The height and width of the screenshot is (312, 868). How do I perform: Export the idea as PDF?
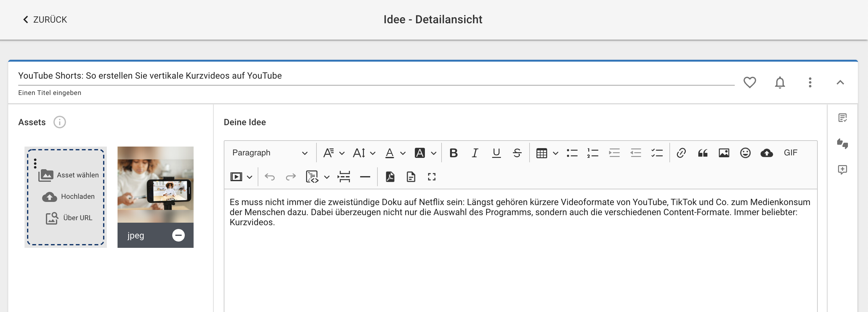[x=390, y=177]
